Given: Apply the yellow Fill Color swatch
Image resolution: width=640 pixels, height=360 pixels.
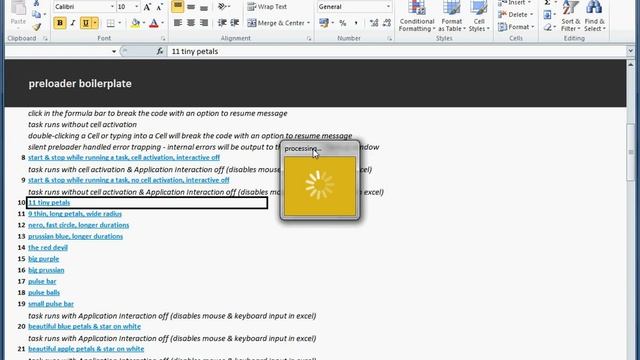Looking at the screenshot, I should [x=135, y=23].
